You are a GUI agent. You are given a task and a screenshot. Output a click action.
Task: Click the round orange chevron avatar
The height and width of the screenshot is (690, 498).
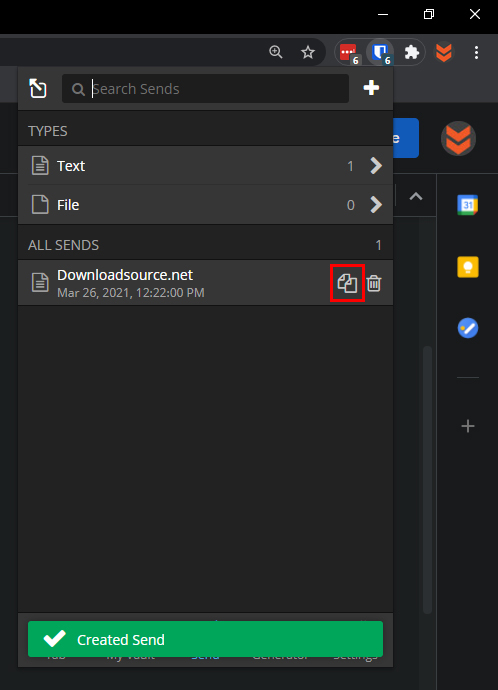[458, 139]
